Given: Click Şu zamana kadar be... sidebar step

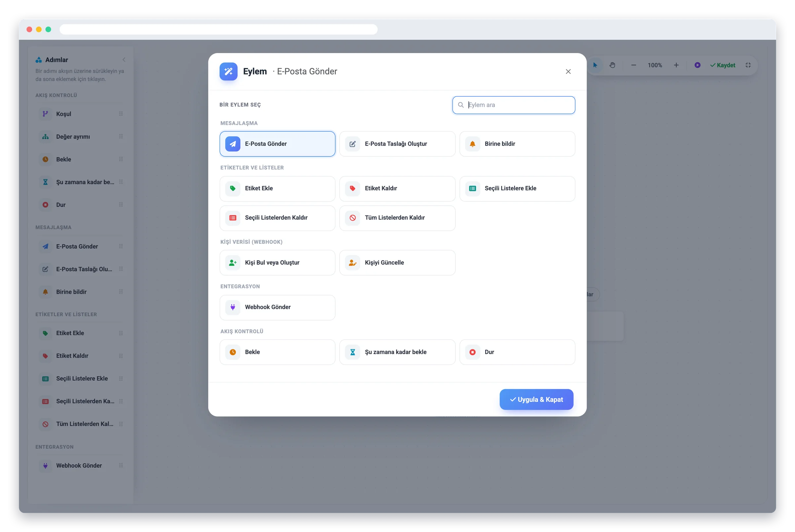Looking at the screenshot, I should [x=81, y=182].
